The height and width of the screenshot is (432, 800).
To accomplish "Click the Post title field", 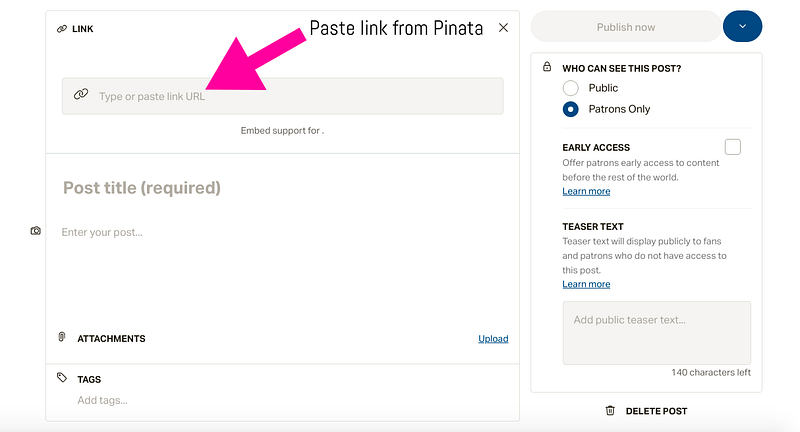I will click(280, 188).
